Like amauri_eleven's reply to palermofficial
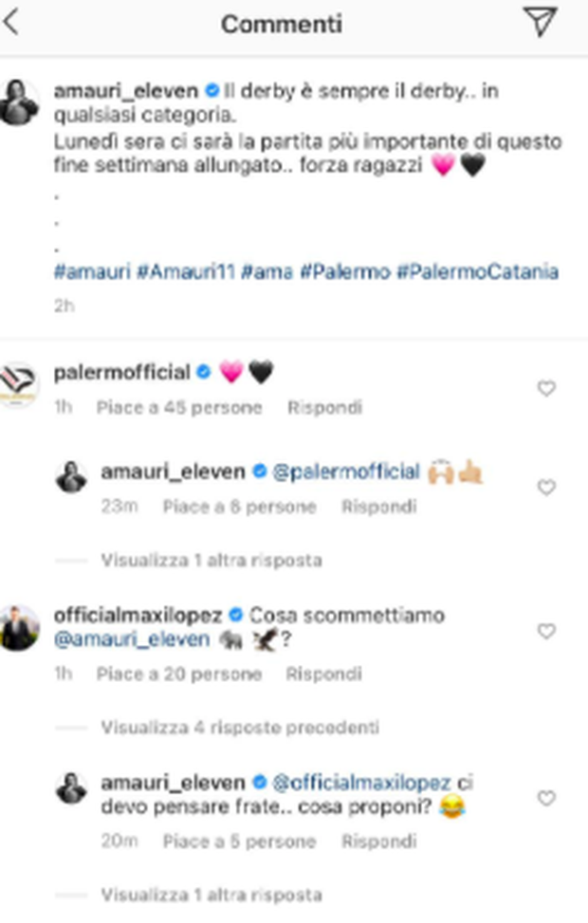The image size is (588, 923). click(547, 488)
